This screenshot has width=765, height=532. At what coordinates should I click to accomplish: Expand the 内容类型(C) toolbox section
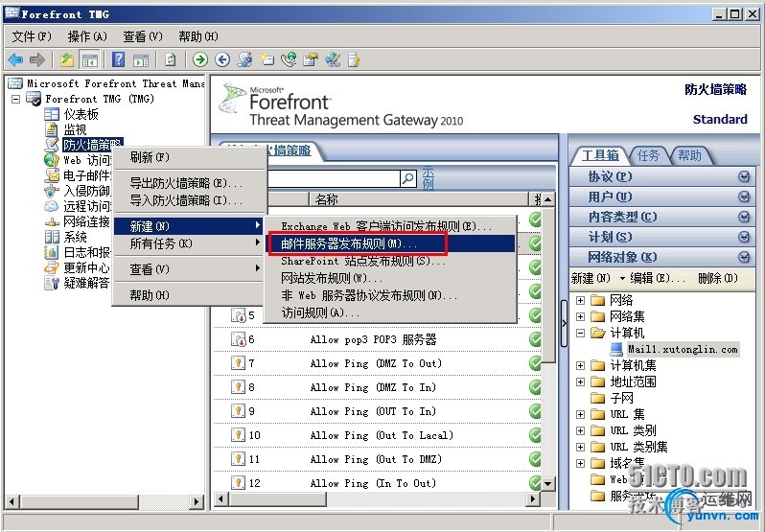[662, 217]
